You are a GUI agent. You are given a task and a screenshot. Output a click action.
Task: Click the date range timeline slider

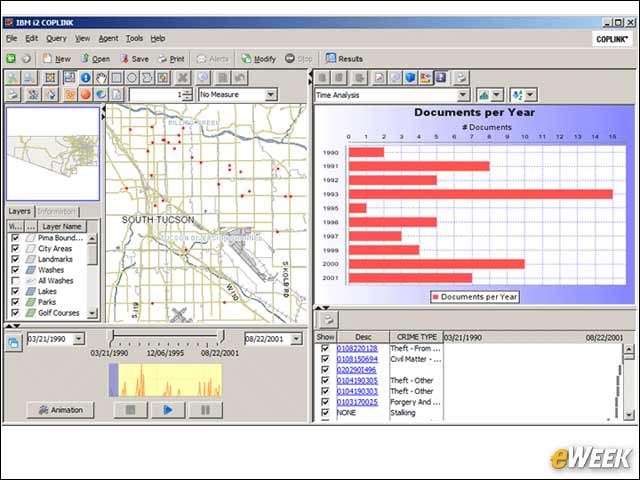(168, 336)
